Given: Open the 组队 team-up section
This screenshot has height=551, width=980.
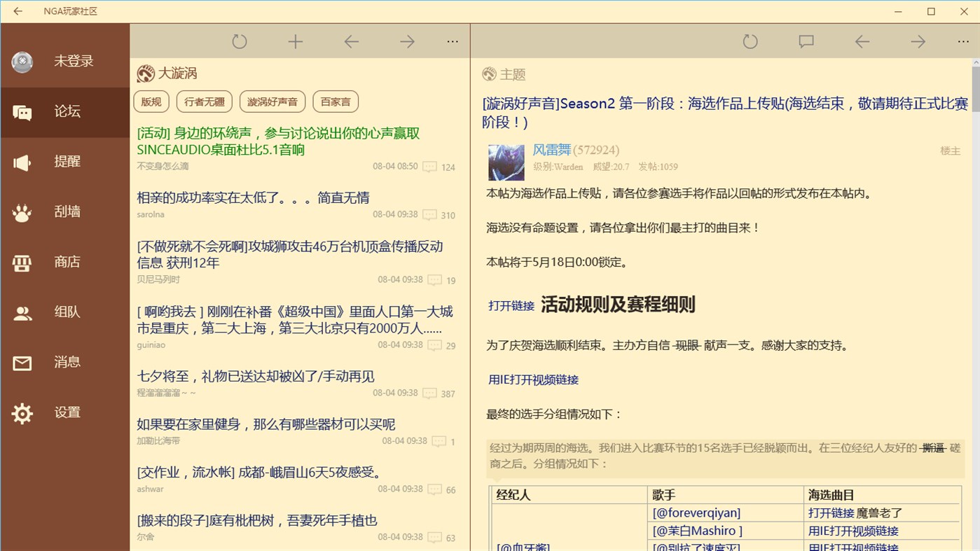Looking at the screenshot, I should click(x=65, y=312).
